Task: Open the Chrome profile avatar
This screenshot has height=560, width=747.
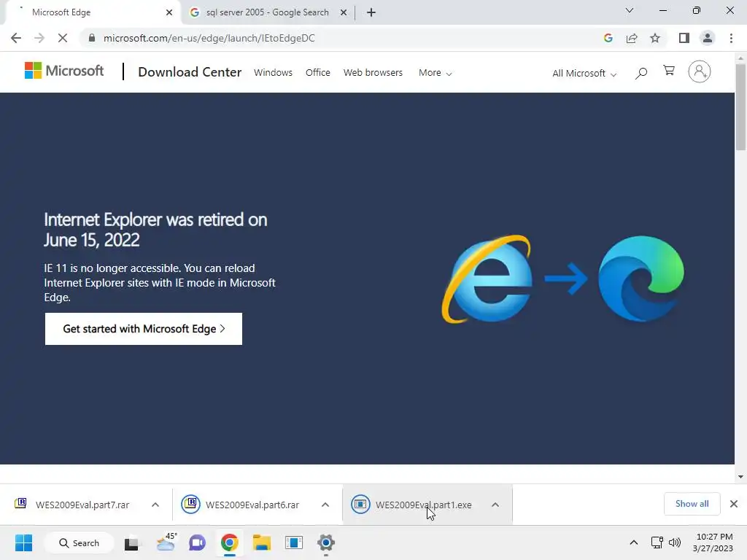Action: pyautogui.click(x=708, y=38)
